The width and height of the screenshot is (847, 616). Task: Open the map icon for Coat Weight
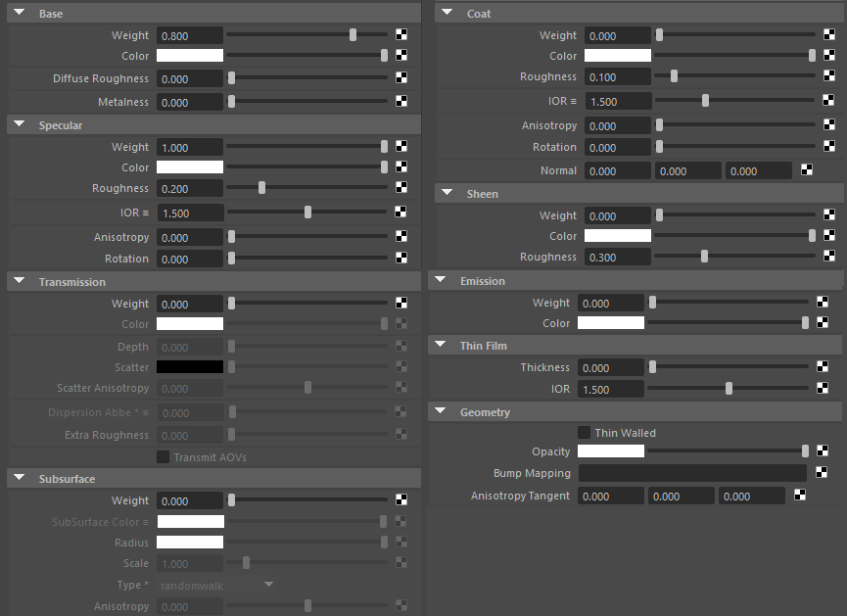pyautogui.click(x=828, y=34)
